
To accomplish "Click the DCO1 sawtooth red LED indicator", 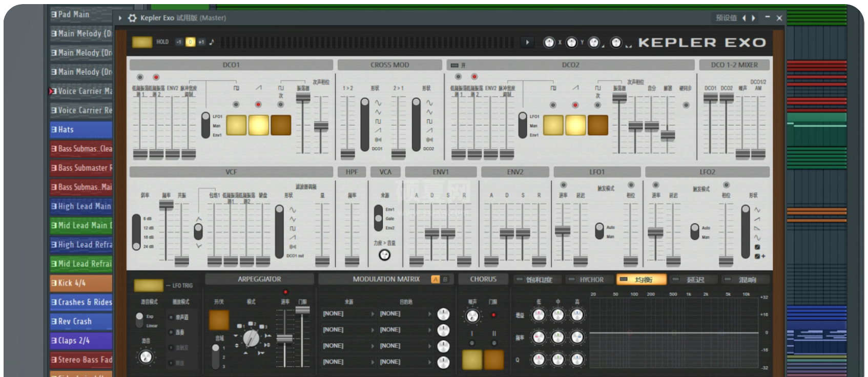I will (x=258, y=104).
